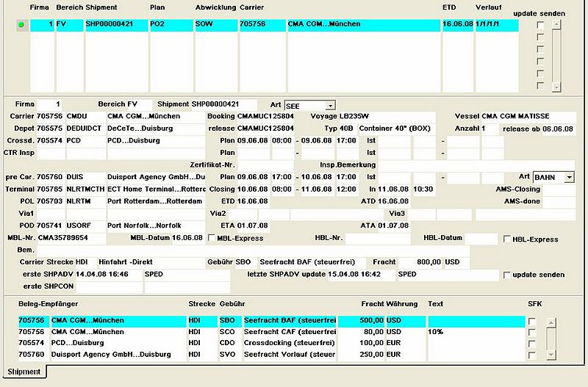Click the empty AMS-done field
This screenshot has height=387, width=588.
tap(559, 201)
